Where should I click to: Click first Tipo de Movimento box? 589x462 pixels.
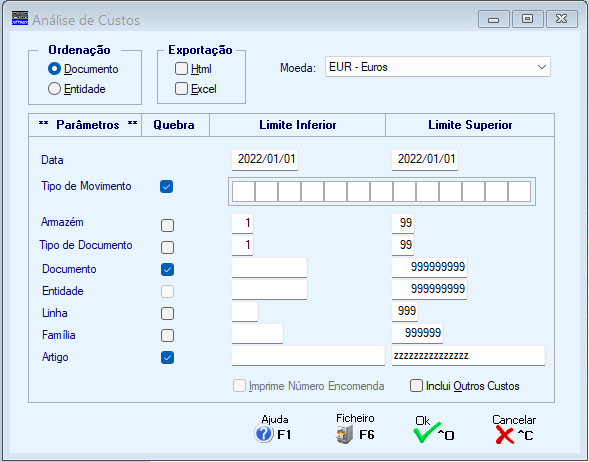(243, 192)
